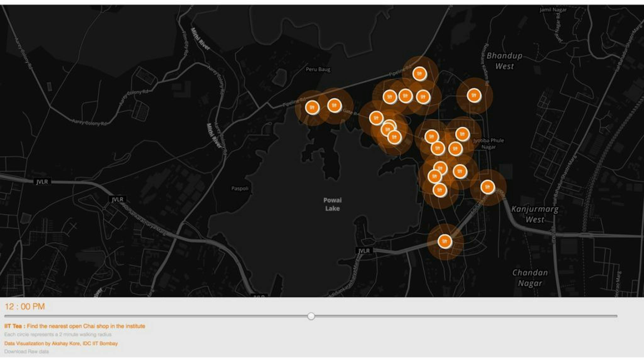Click the IIT Tea title text
This screenshot has height=362, width=644.
point(13,326)
